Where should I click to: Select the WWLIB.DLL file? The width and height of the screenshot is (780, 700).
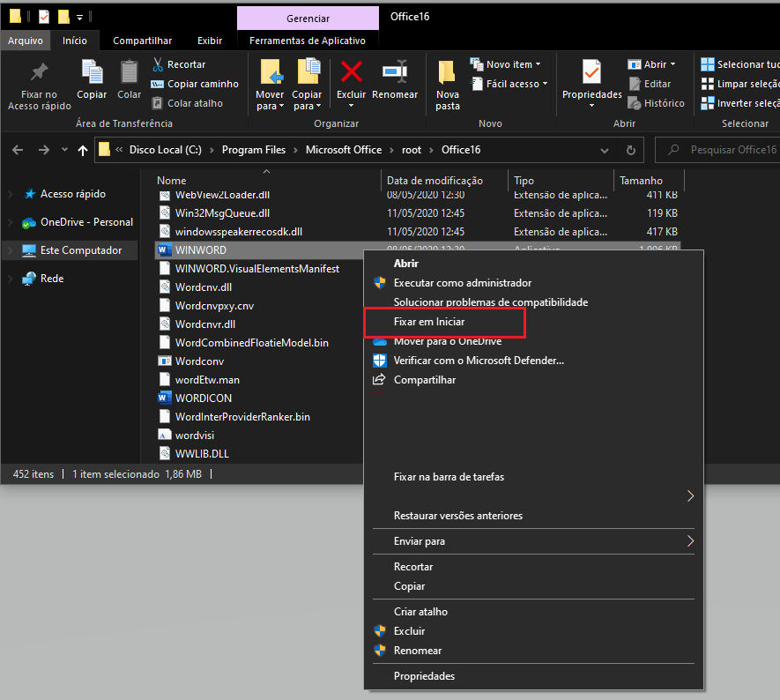click(194, 454)
